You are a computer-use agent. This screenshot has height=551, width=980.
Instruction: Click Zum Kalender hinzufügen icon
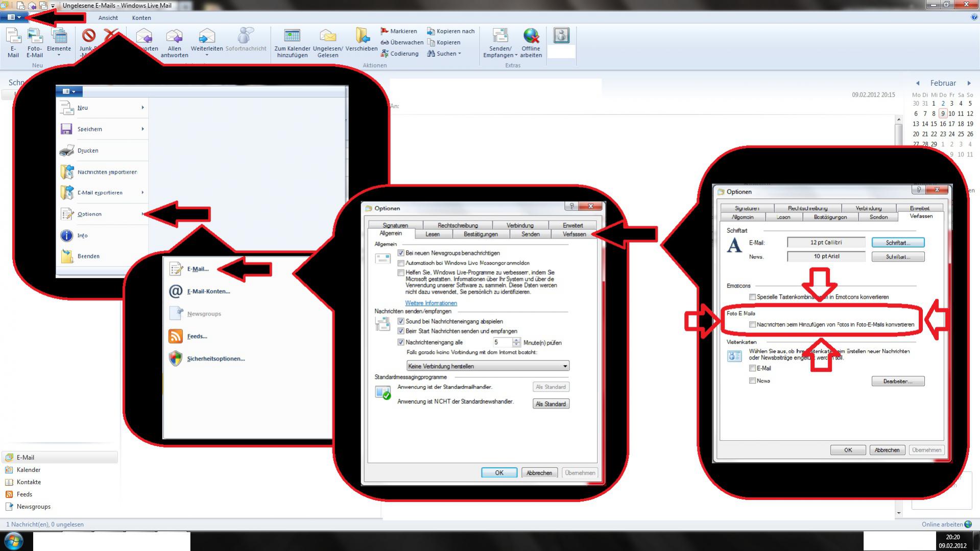(x=292, y=36)
